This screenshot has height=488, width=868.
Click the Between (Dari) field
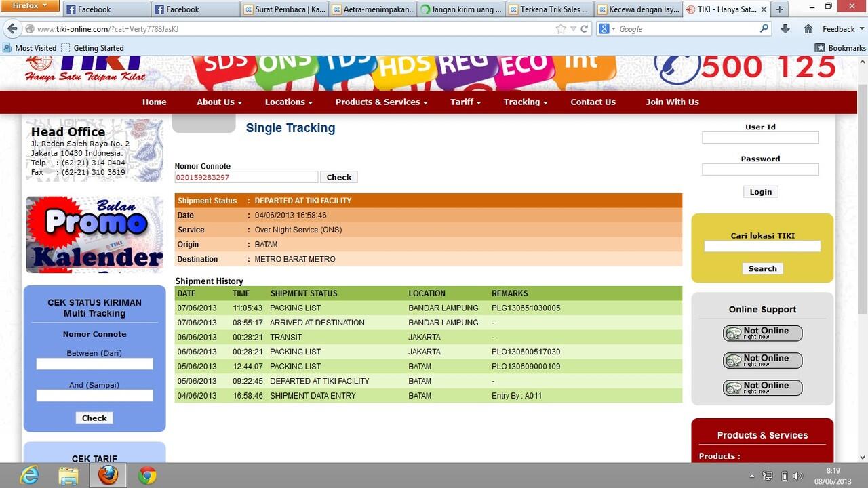(x=94, y=364)
